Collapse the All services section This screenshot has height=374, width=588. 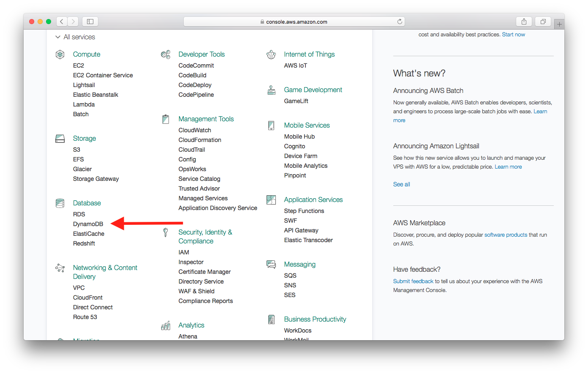coord(58,37)
